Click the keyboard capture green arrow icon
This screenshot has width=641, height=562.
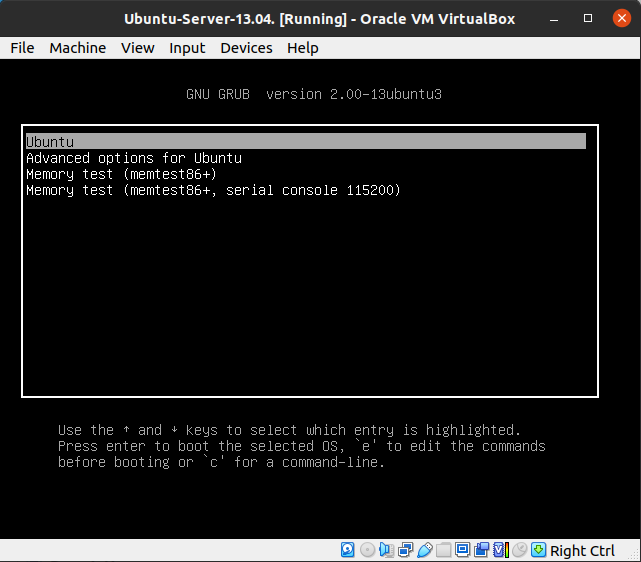pos(538,550)
